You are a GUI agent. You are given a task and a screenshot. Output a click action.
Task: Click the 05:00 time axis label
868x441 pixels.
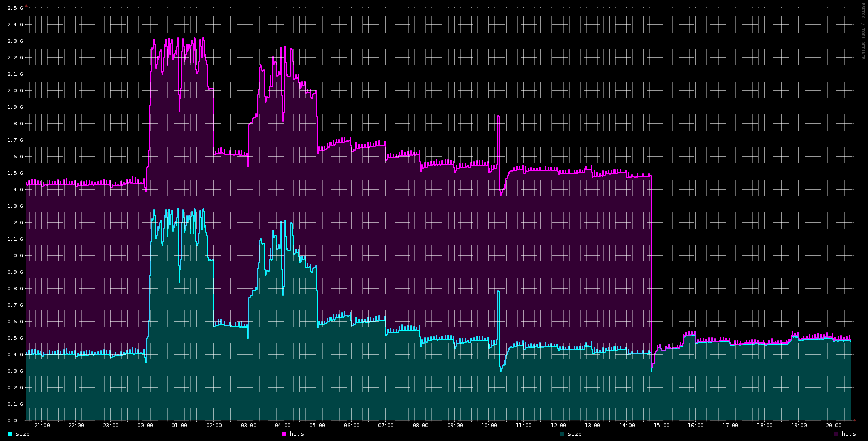(317, 426)
